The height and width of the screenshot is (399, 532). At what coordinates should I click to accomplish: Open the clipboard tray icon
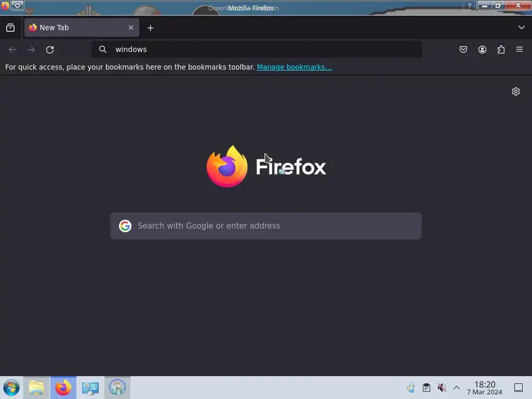(x=427, y=388)
